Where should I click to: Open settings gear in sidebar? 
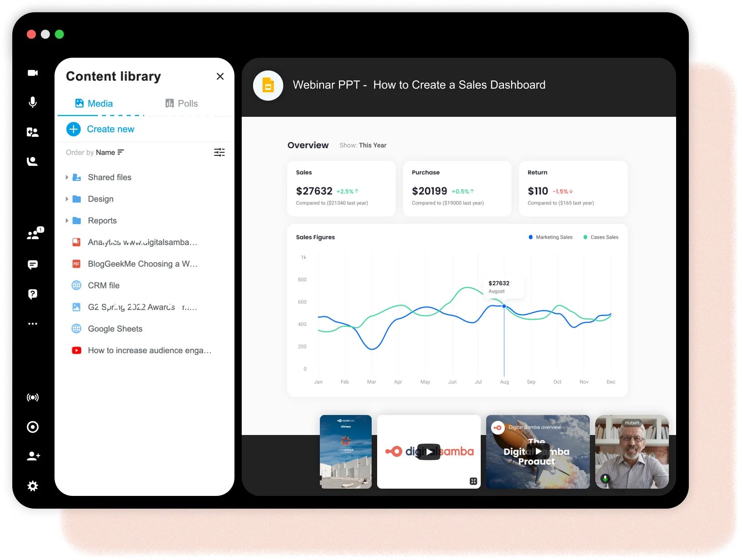[33, 486]
